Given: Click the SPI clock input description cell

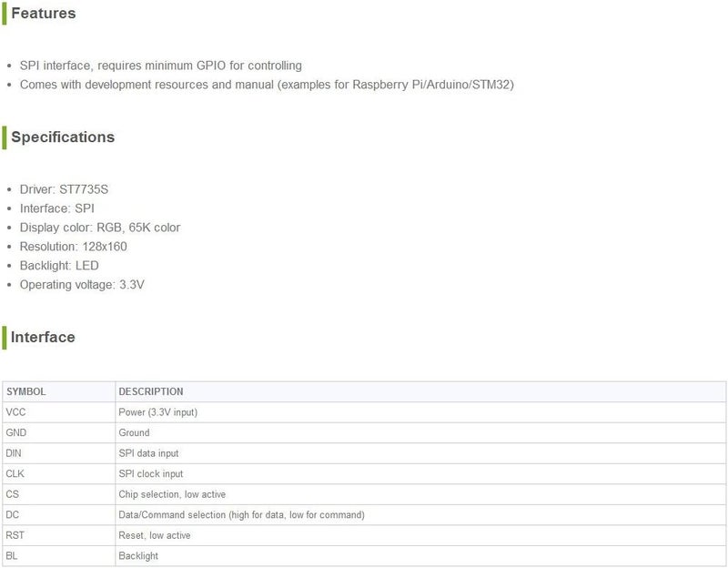Looking at the screenshot, I should point(151,474).
